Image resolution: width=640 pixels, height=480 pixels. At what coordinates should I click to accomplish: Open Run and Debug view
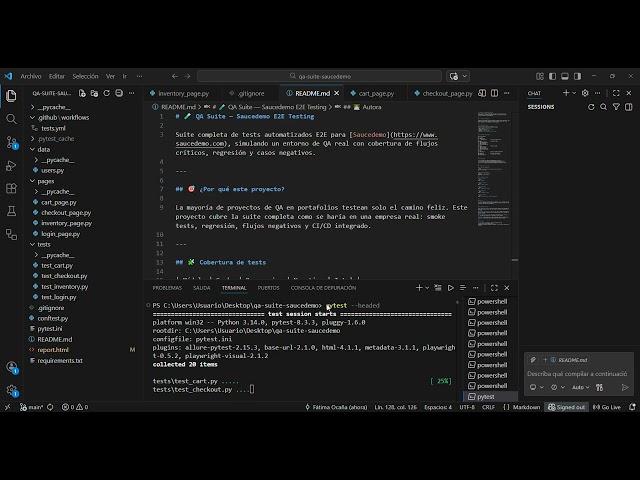[x=11, y=166]
